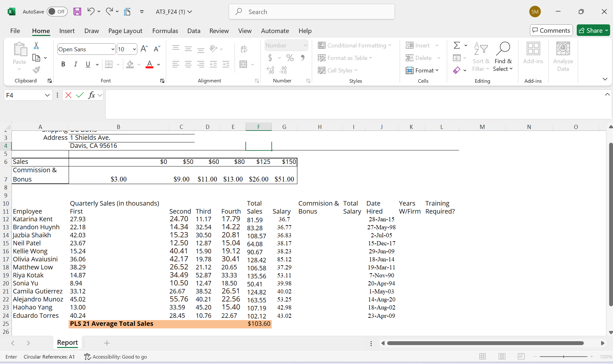Click the Fill down arrow icon
The width and height of the screenshot is (613, 364).
[x=457, y=58]
